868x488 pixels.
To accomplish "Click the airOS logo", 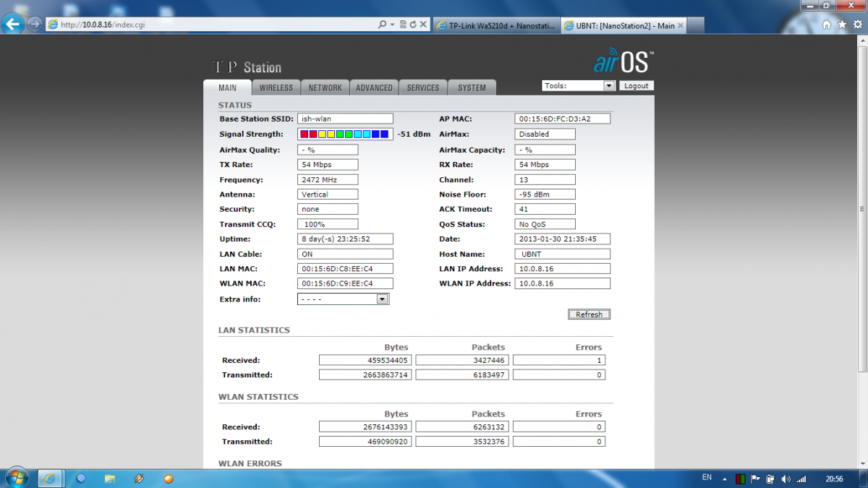I will [624, 62].
